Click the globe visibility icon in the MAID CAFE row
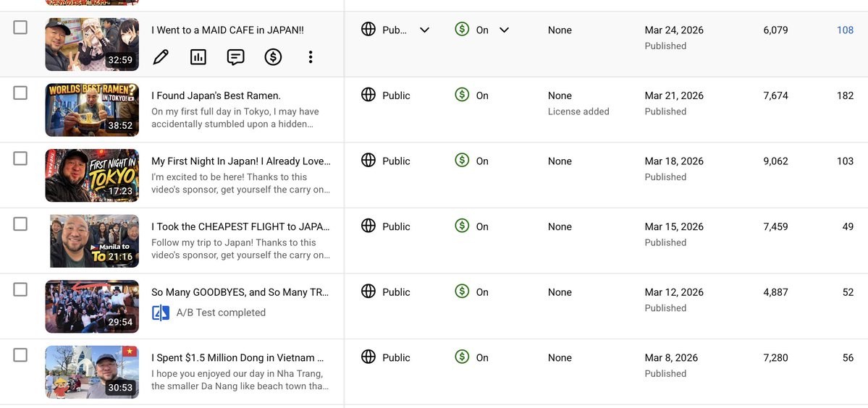The height and width of the screenshot is (408, 868). 368,30
